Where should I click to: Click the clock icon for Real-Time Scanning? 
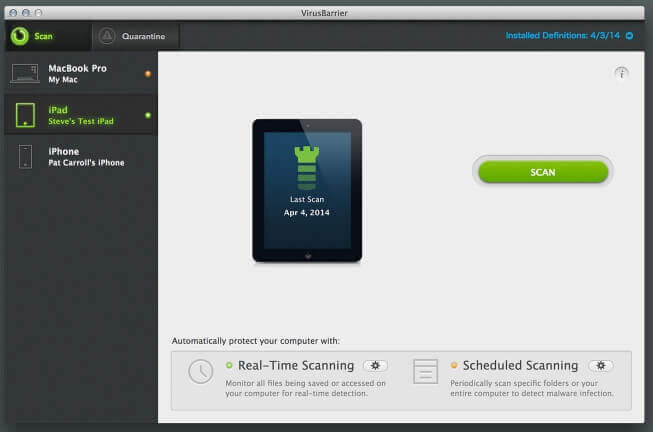pos(201,372)
